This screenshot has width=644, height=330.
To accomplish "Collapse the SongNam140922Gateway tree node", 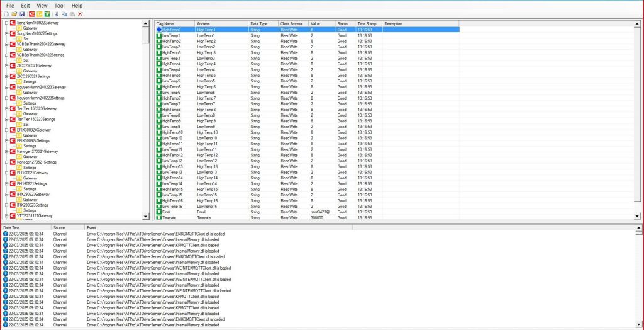I will (x=6, y=23).
